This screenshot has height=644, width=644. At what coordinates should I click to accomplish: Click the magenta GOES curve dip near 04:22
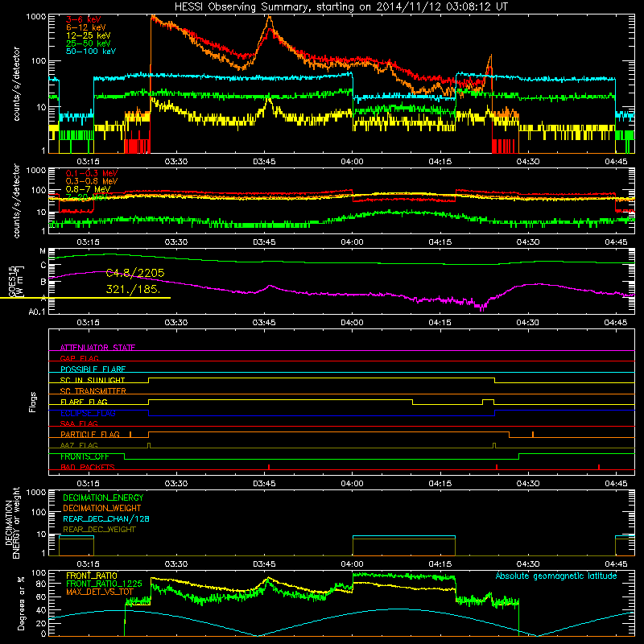pos(481,307)
